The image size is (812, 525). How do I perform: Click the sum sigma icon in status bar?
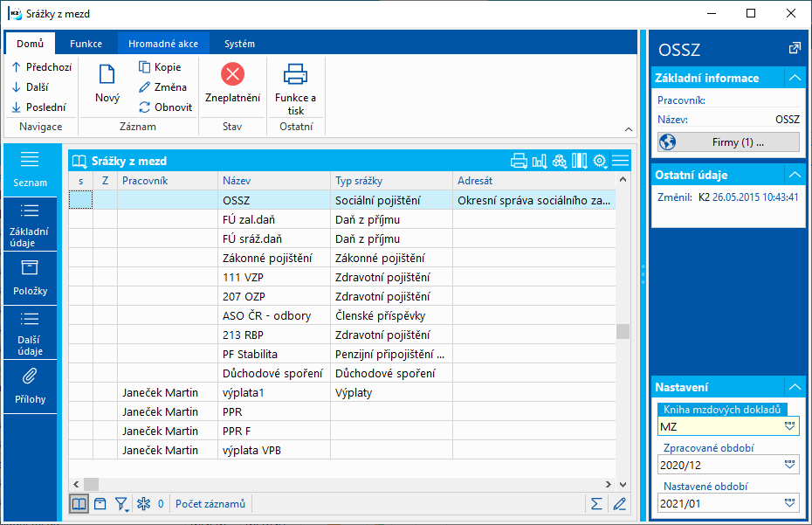click(596, 504)
